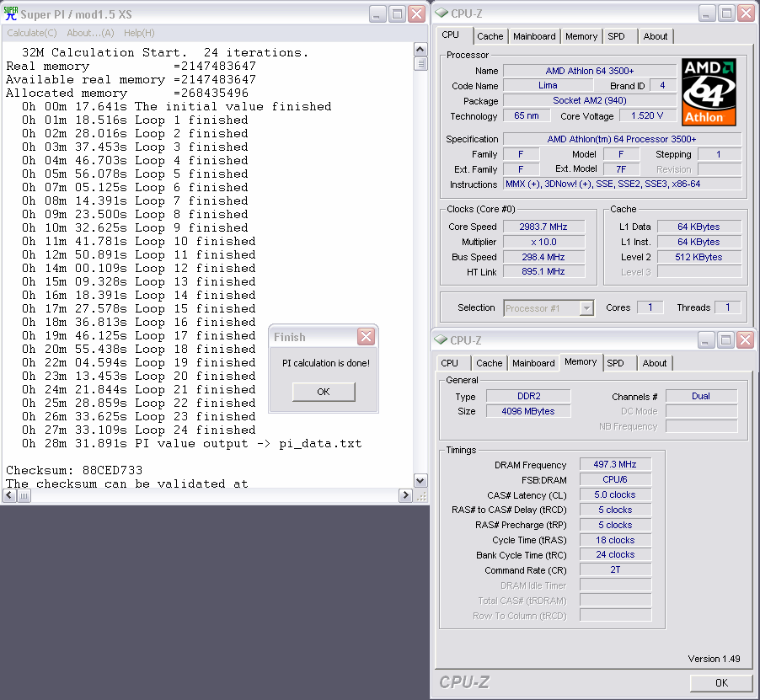
Task: Click Core Voltage value 1.520 V
Action: tap(647, 115)
